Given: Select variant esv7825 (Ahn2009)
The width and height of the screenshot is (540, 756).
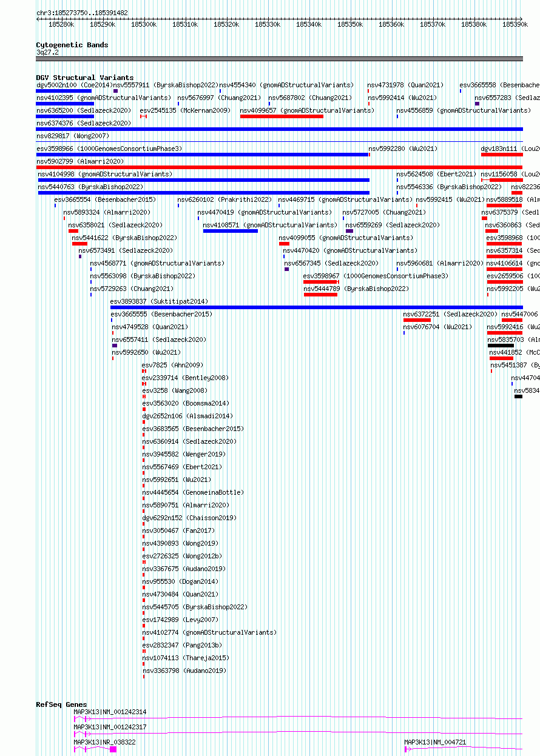Looking at the screenshot, I should click(172, 365).
